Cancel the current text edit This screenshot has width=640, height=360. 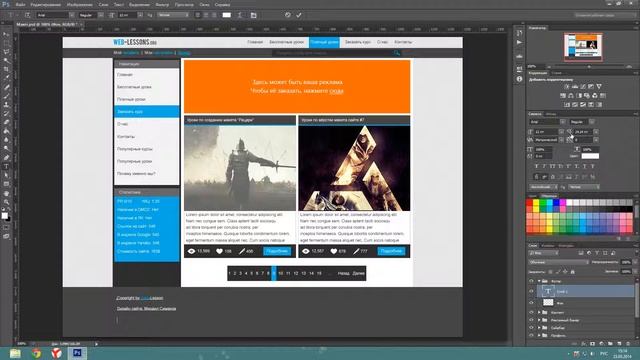(288, 15)
